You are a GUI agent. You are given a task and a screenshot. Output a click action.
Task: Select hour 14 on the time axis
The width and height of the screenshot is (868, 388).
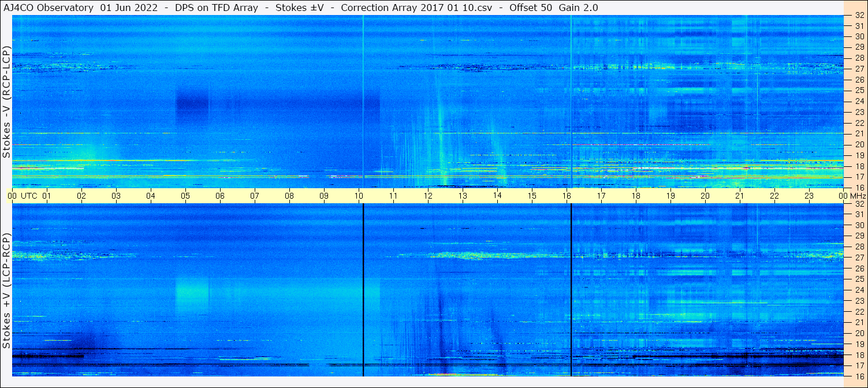(497, 196)
